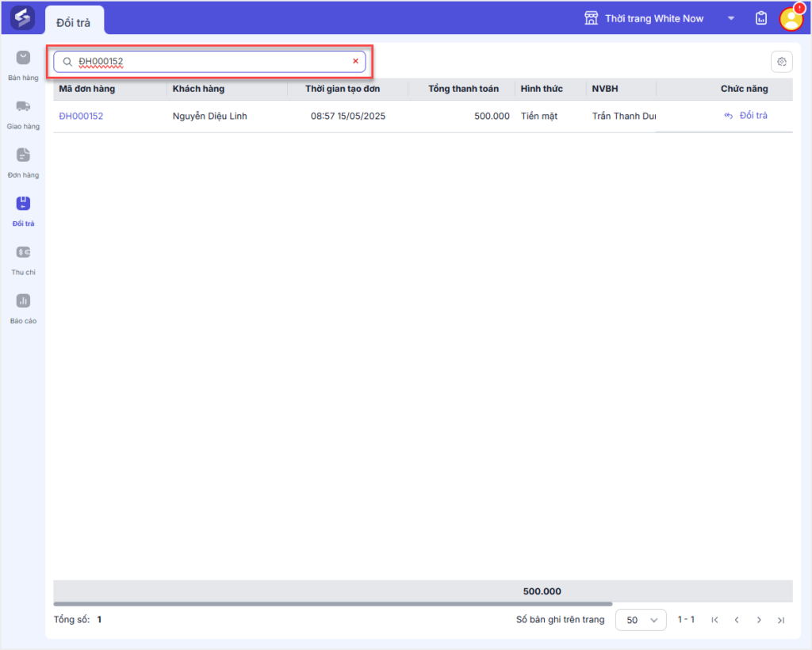This screenshot has width=812, height=650.
Task: Click the Thời trang White Now store name
Action: (654, 19)
